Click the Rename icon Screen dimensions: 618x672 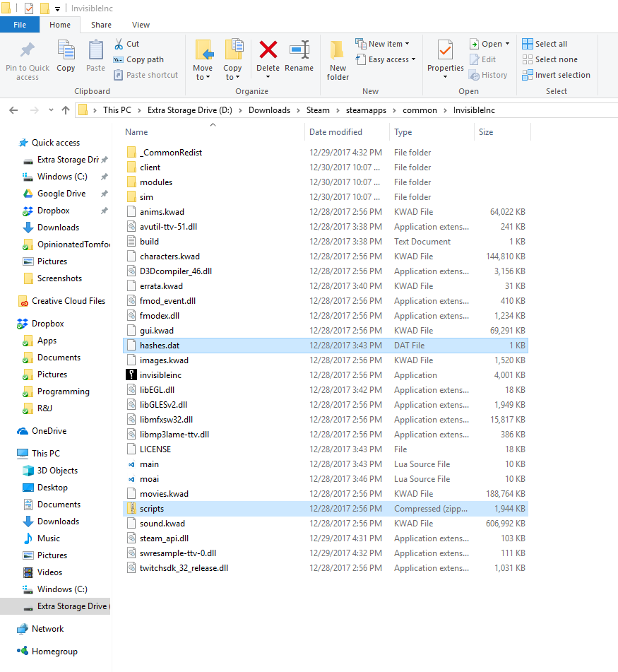[299, 49]
